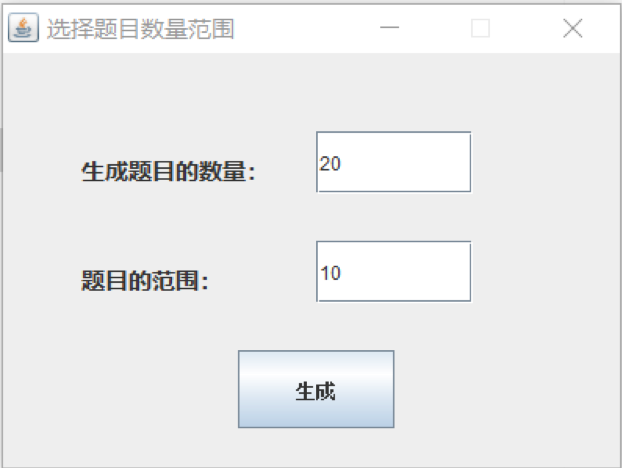Focus the 生成题目的数量 input field
Viewport: 622px width, 468px height.
coord(393,162)
